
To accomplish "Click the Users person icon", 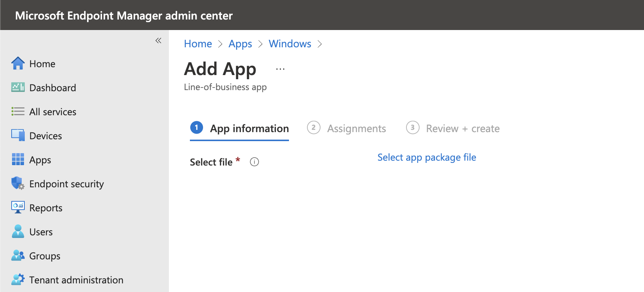I will click(x=18, y=232).
